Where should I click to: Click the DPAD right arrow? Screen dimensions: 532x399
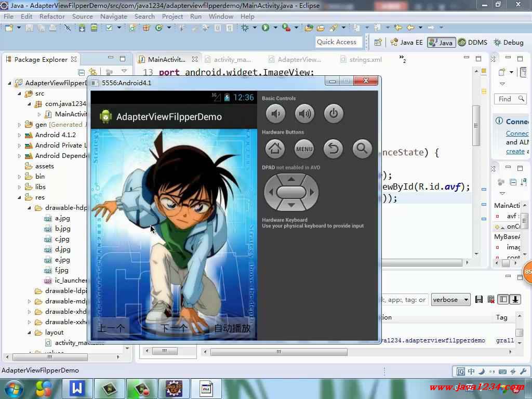pos(312,192)
